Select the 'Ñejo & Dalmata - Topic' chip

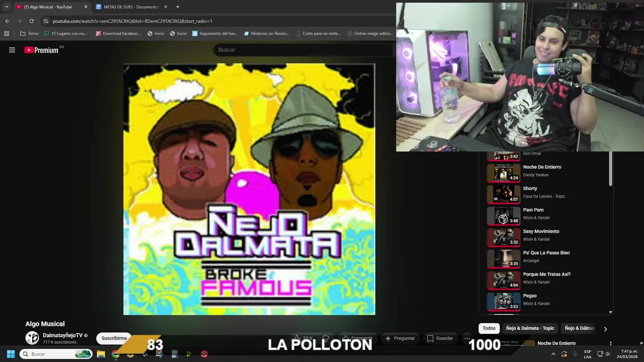coord(530,328)
